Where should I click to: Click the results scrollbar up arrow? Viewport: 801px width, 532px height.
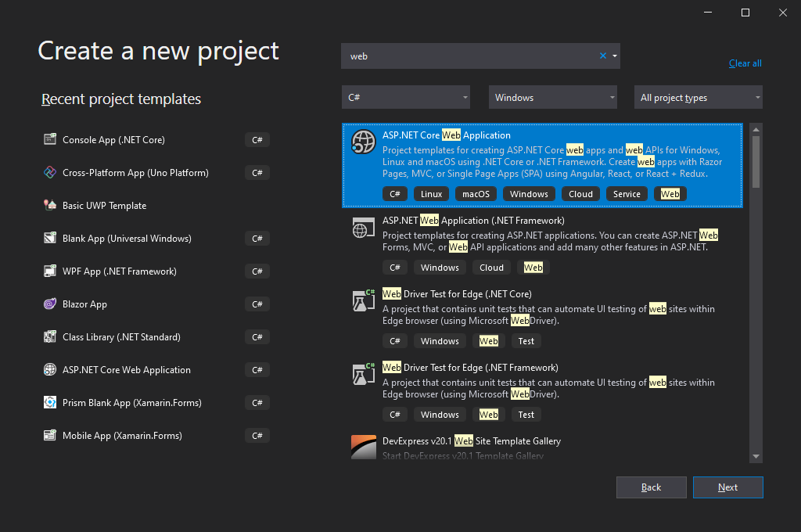[x=756, y=129]
